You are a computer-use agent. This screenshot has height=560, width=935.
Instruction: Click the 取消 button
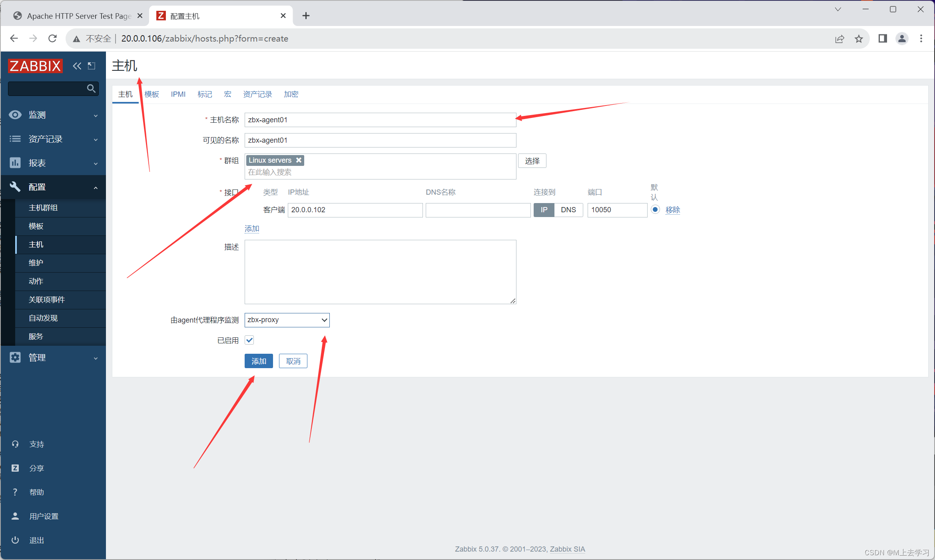[x=293, y=361]
